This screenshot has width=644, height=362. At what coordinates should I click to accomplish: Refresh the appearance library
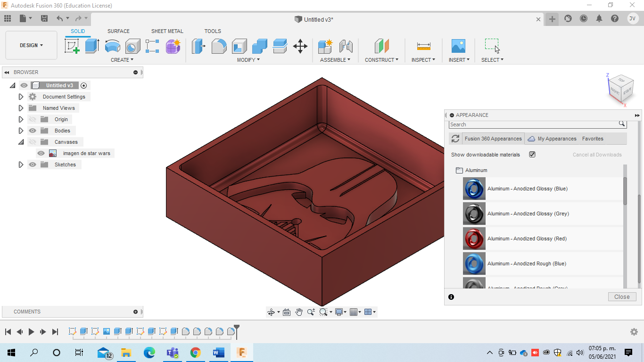point(455,139)
